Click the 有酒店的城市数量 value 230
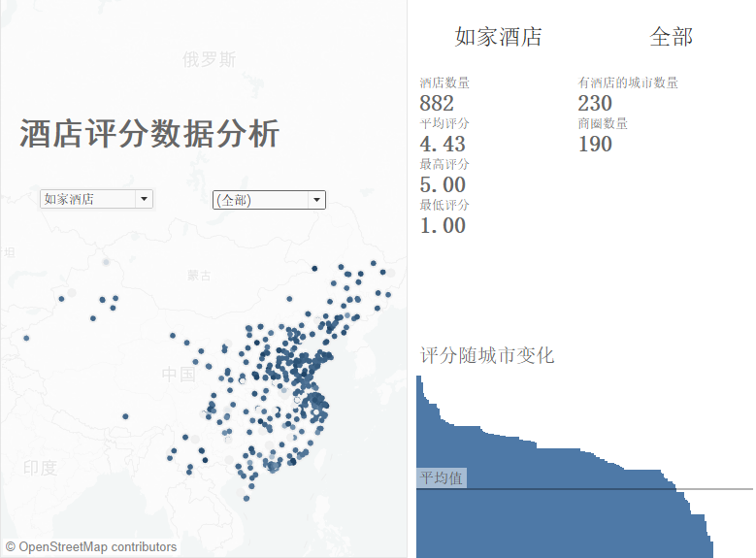The width and height of the screenshot is (756, 558). 595,103
